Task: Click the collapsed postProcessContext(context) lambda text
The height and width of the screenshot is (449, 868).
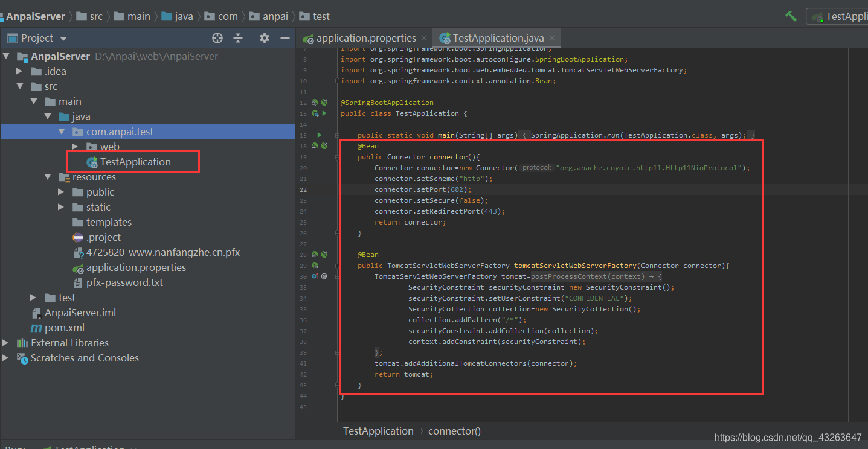Action: 596,276
